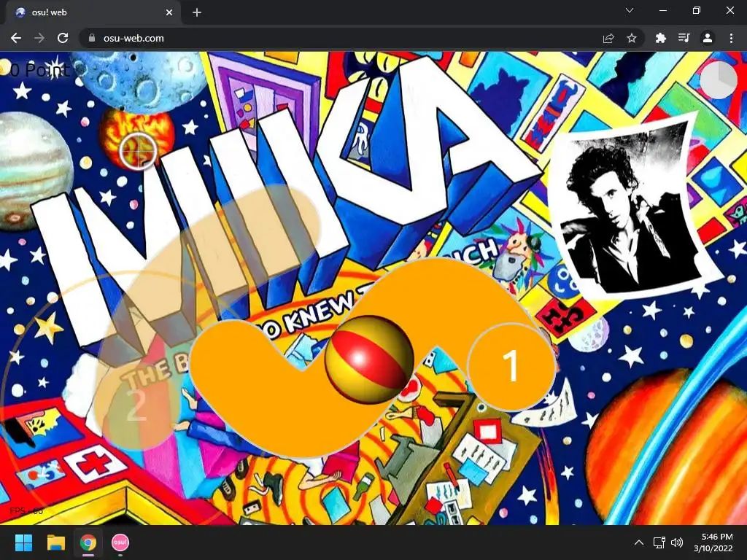Hit the faded circle numbered 2
The height and width of the screenshot is (560, 747).
pos(136,405)
